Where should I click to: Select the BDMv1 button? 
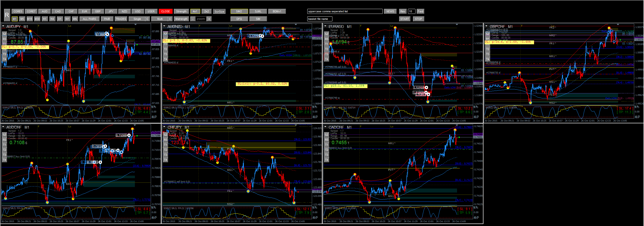pyautogui.click(x=277, y=11)
